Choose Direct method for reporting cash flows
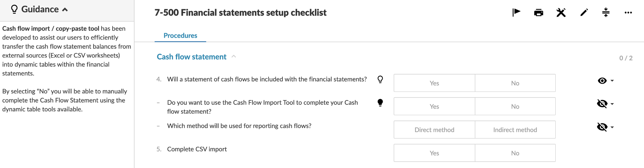Viewport: 644px width, 168px height. tap(434, 130)
